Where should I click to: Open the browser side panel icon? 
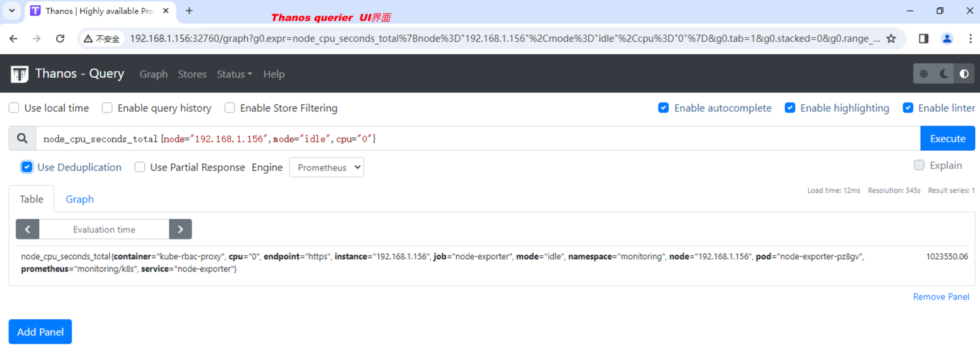(x=923, y=39)
